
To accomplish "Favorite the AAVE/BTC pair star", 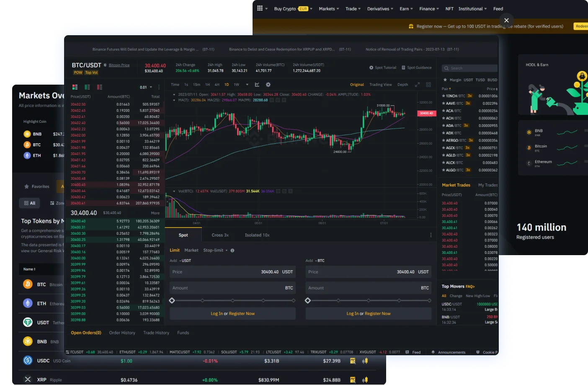I will (x=444, y=103).
